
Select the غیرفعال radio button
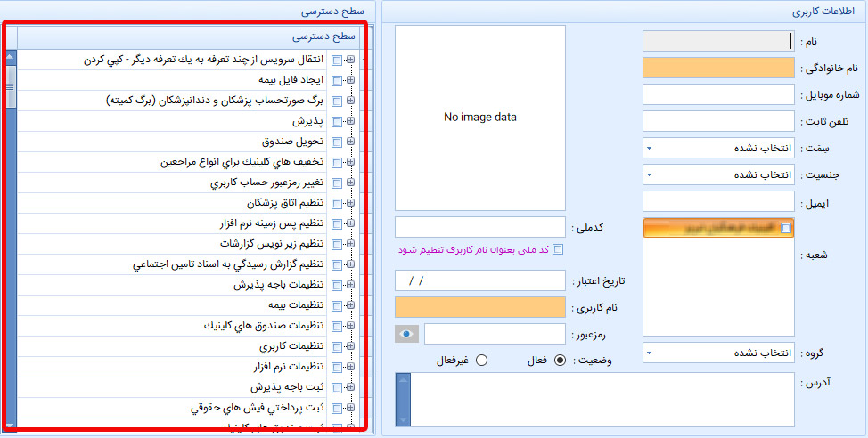pos(481,360)
